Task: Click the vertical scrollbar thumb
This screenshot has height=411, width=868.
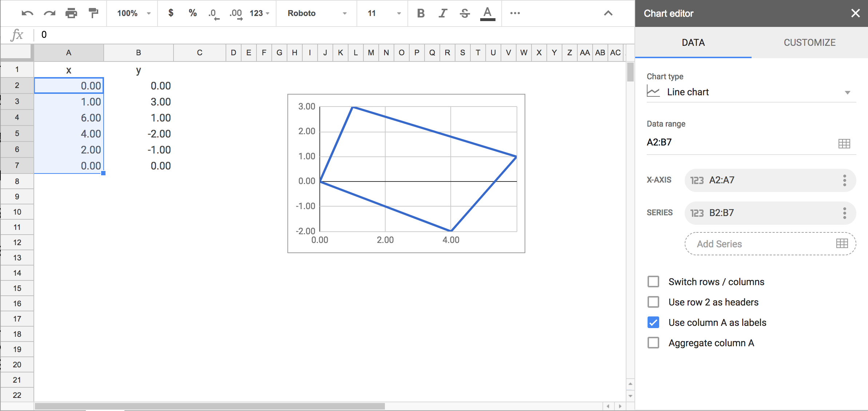Action: click(630, 72)
